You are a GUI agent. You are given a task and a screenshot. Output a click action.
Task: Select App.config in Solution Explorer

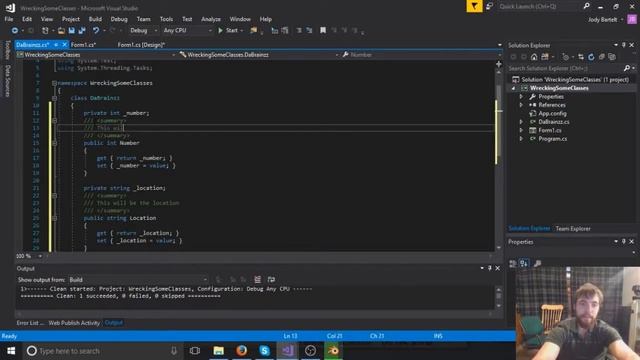(x=552, y=113)
